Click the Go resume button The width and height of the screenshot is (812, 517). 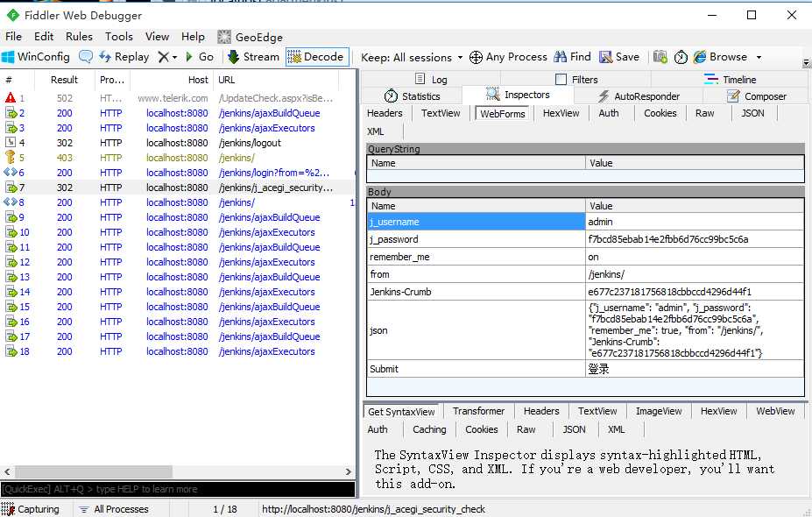click(200, 57)
